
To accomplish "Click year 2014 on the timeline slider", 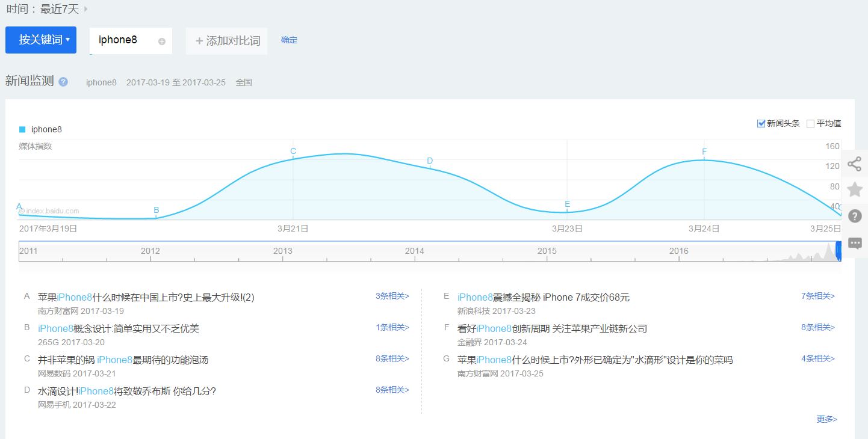I will coord(415,251).
